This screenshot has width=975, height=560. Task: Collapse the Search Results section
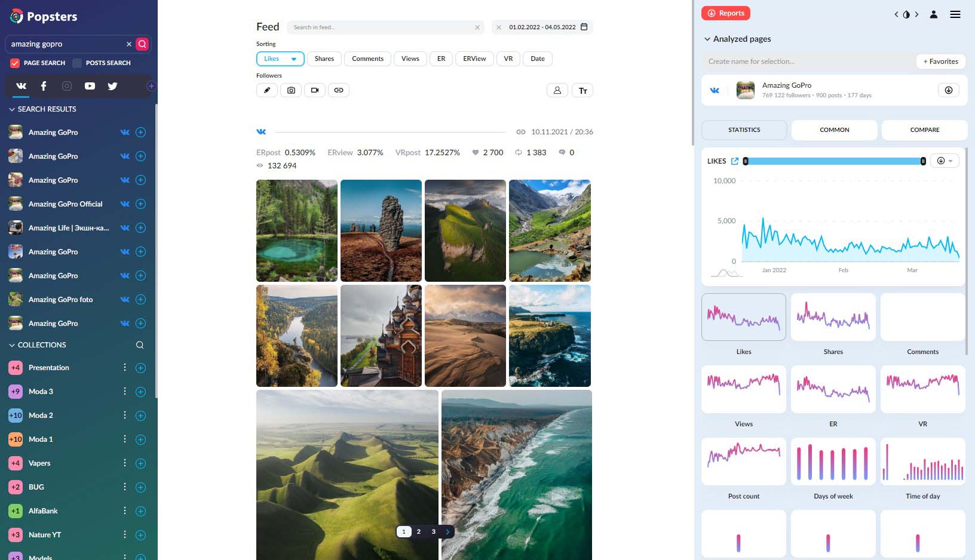click(12, 109)
